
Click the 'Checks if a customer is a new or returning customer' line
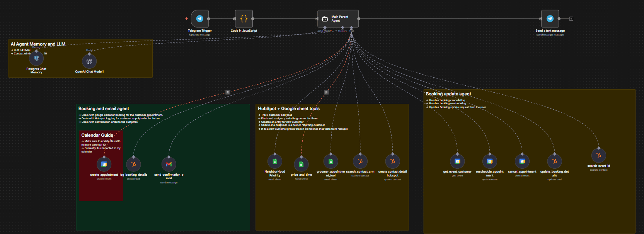tap(291, 125)
